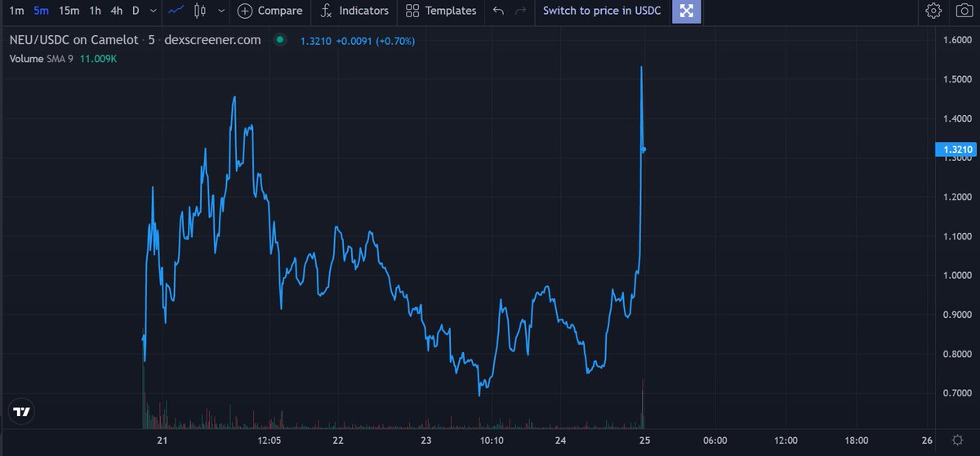Undo the last chart action
Screen dimensions: 980x456
coord(499,11)
